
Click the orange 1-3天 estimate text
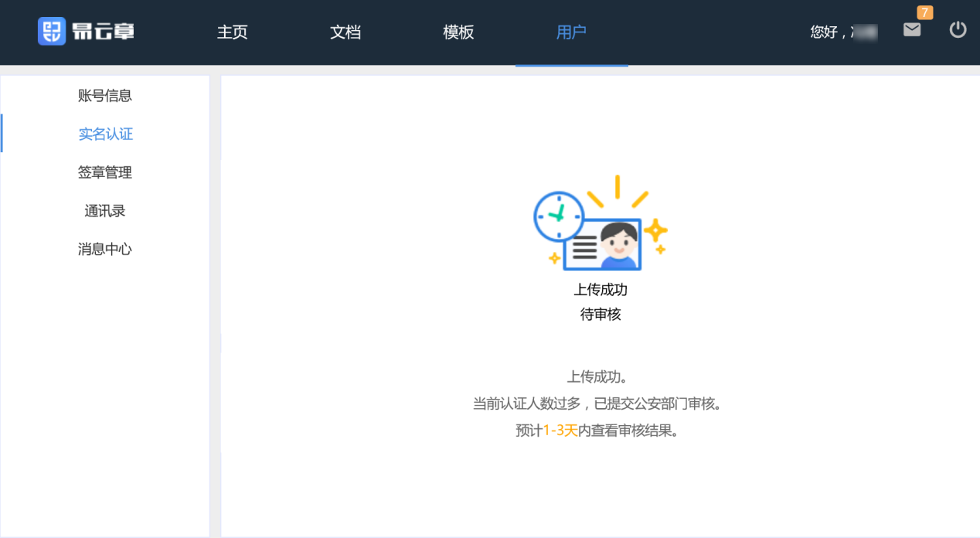560,431
